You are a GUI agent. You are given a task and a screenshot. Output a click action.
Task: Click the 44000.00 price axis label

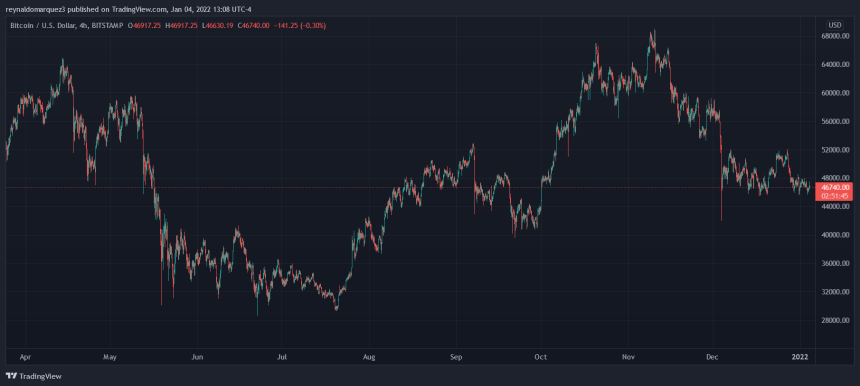tap(835, 207)
